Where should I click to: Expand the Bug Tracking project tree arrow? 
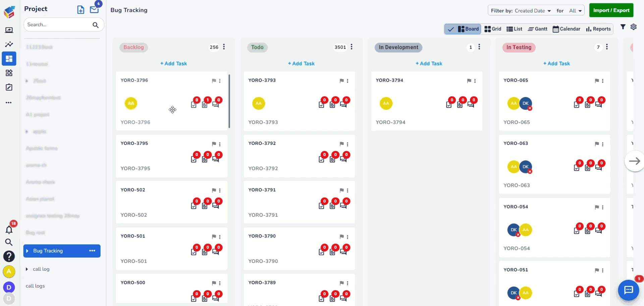(x=27, y=251)
